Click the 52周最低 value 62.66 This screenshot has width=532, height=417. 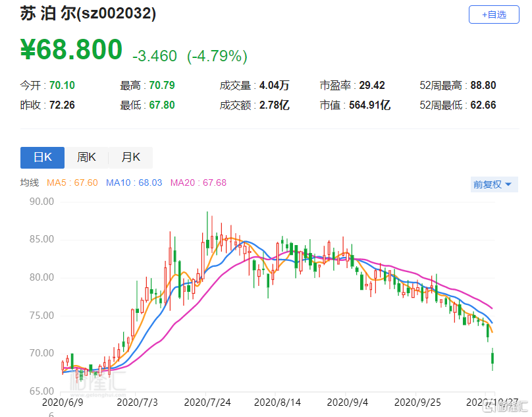[483, 105]
